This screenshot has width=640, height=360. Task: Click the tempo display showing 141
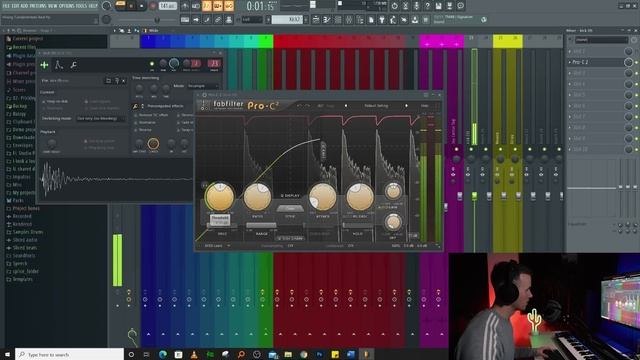click(x=168, y=6)
